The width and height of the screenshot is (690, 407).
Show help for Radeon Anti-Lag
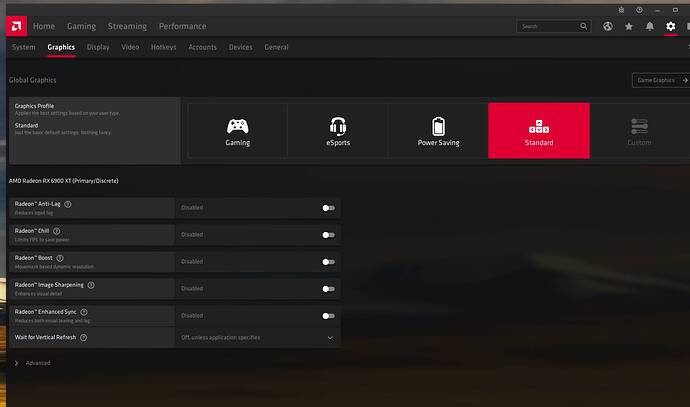[x=68, y=204]
